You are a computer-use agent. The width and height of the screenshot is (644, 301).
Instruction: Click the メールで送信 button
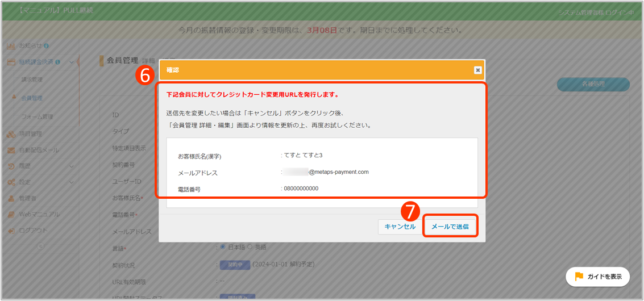tap(450, 227)
